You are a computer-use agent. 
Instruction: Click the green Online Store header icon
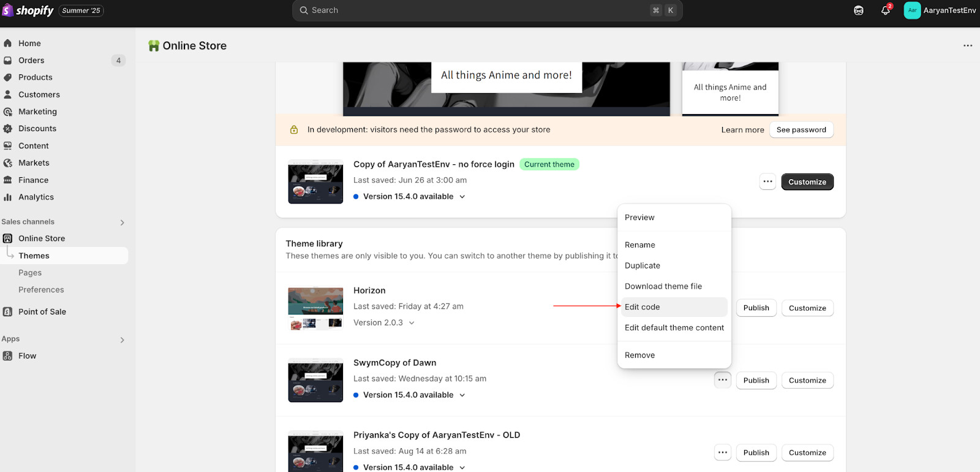(x=154, y=46)
